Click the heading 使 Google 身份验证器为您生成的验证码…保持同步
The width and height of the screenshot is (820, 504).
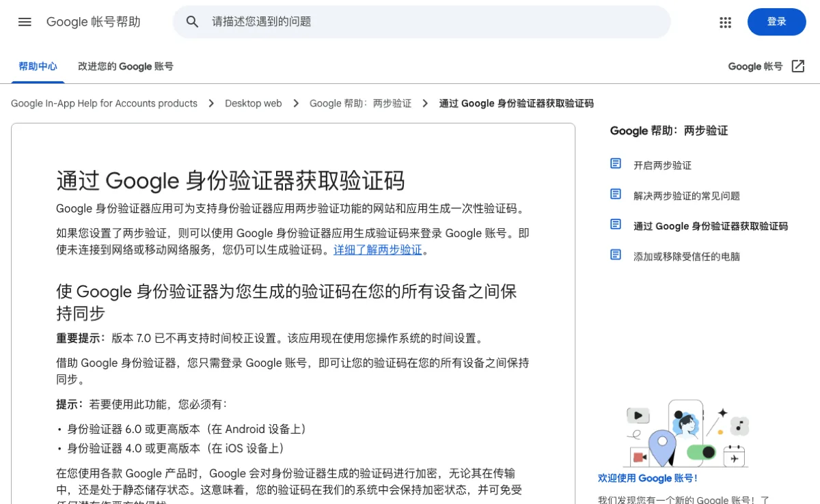286,303
